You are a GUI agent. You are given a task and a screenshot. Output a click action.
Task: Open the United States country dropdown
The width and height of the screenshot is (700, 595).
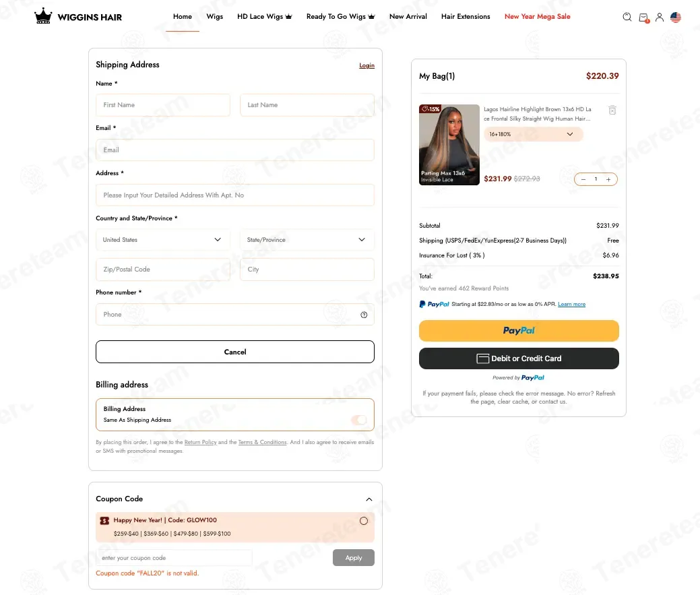pos(162,240)
